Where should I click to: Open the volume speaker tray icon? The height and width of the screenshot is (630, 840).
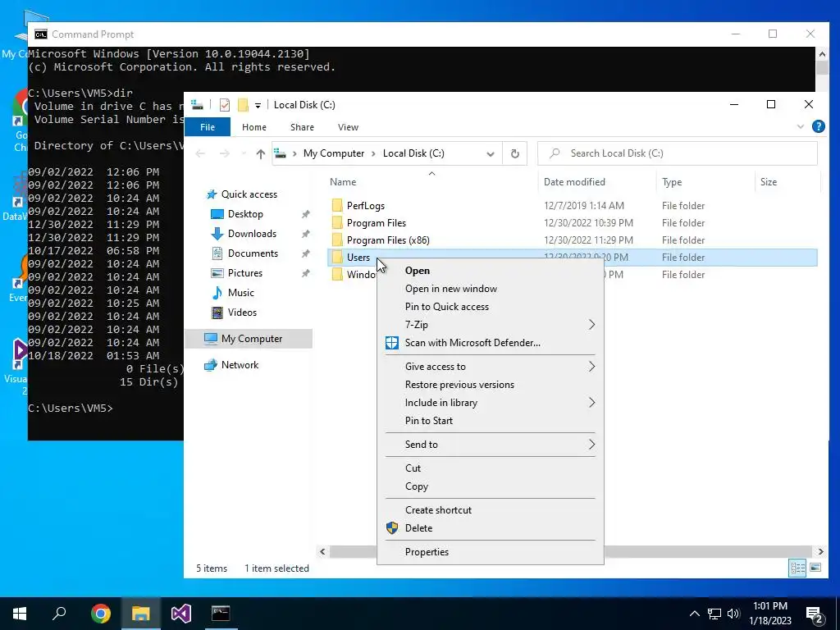tap(733, 614)
